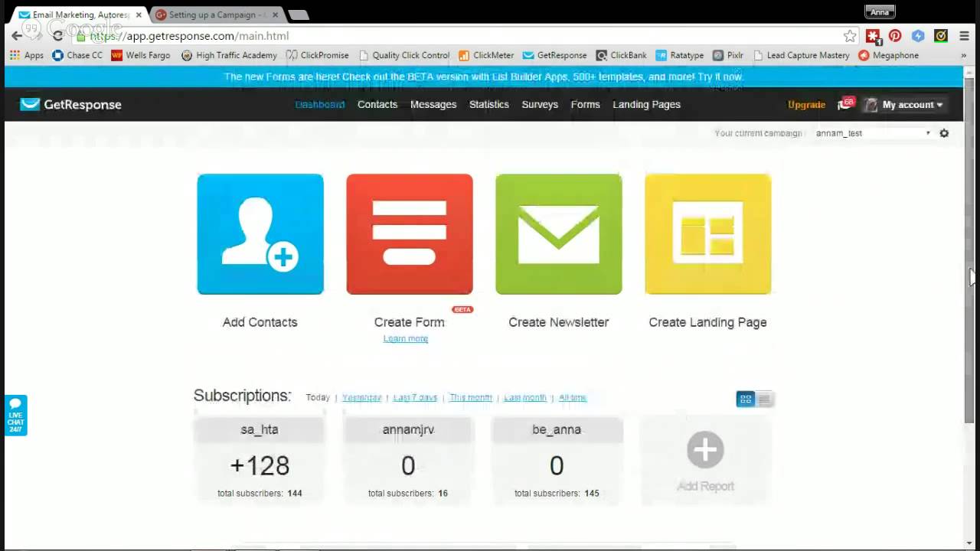Open the Lead Capture Mastery bookmark

pyautogui.click(x=802, y=55)
